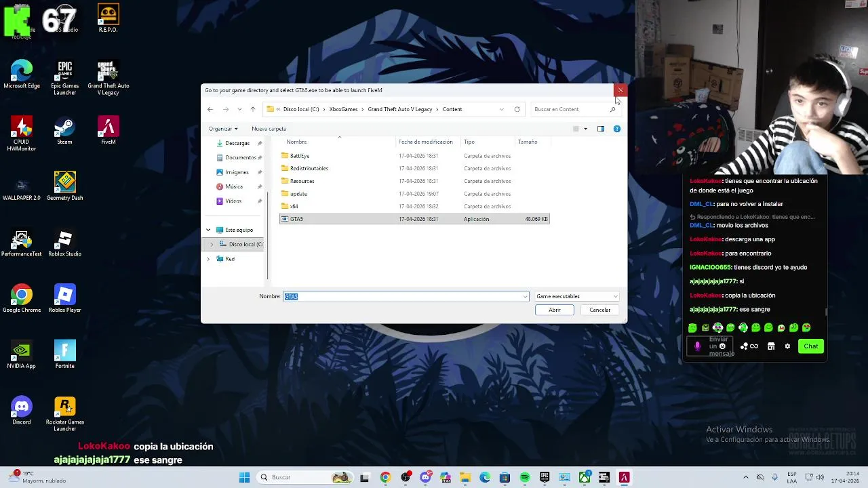Open Google Chrome desktop shortcut
This screenshot has width=868, height=488.
tap(22, 299)
